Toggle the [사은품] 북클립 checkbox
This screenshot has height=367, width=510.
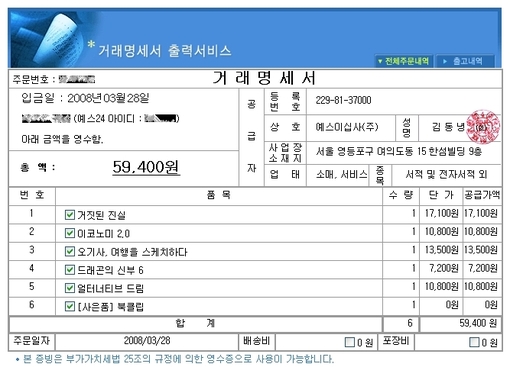pyautogui.click(x=69, y=306)
